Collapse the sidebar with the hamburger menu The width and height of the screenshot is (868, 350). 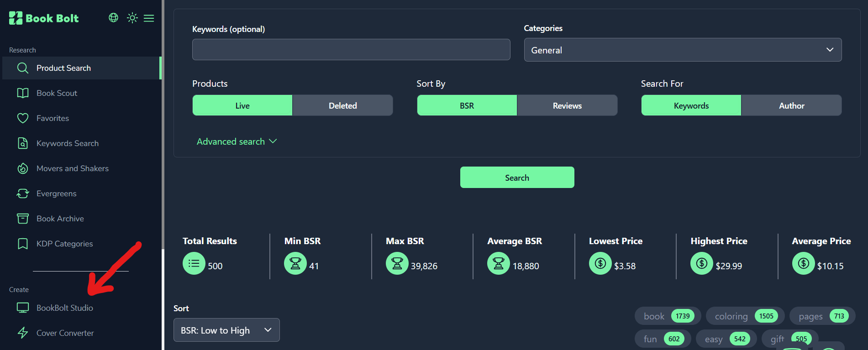[149, 18]
